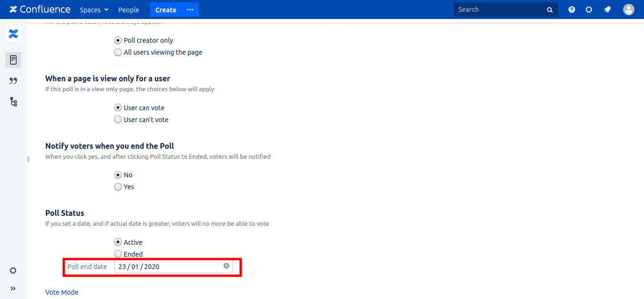Screen dimensions: 644x299
Task: Set poll status to Ended
Action: [118, 254]
